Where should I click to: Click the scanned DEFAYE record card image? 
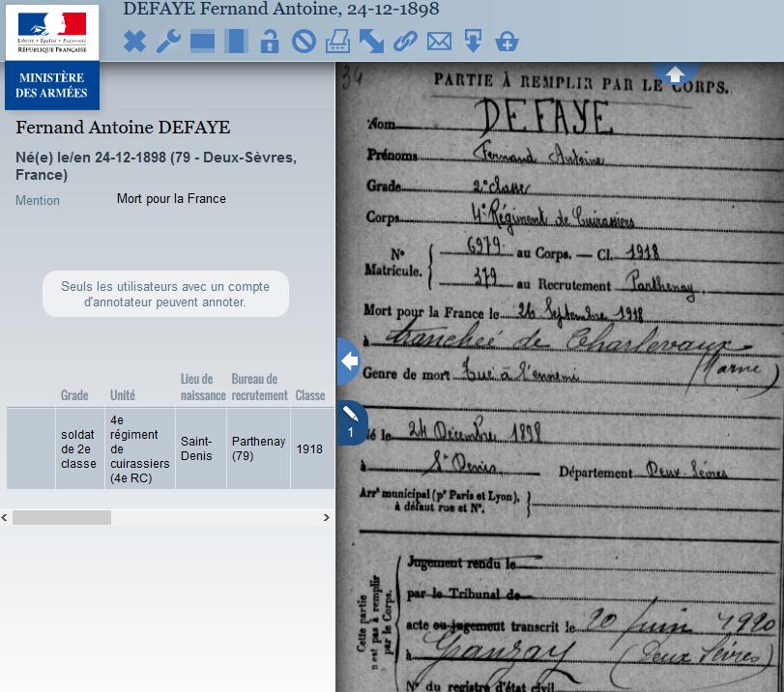(x=560, y=377)
